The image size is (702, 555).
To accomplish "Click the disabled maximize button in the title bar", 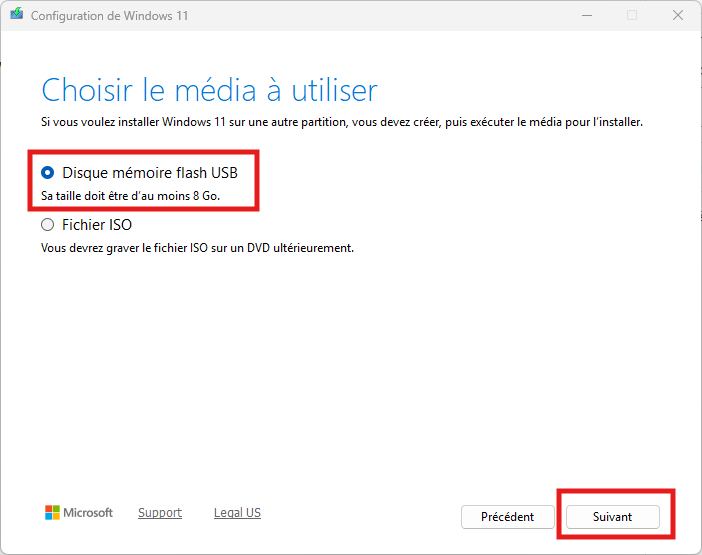I will pyautogui.click(x=632, y=15).
